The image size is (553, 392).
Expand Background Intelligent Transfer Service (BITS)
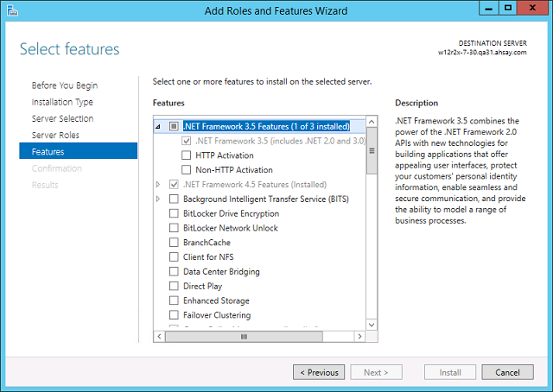coord(158,199)
